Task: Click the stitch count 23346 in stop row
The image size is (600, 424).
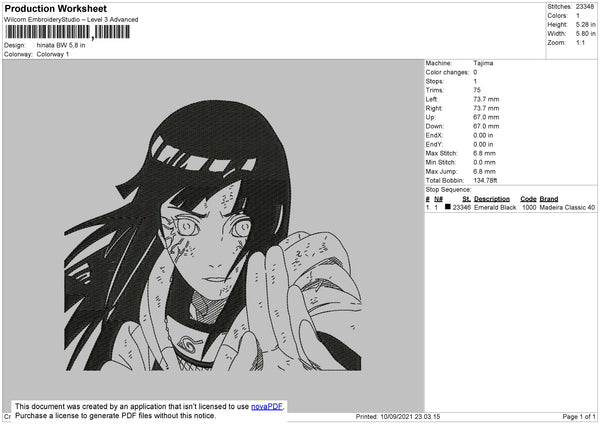Action: 461,207
